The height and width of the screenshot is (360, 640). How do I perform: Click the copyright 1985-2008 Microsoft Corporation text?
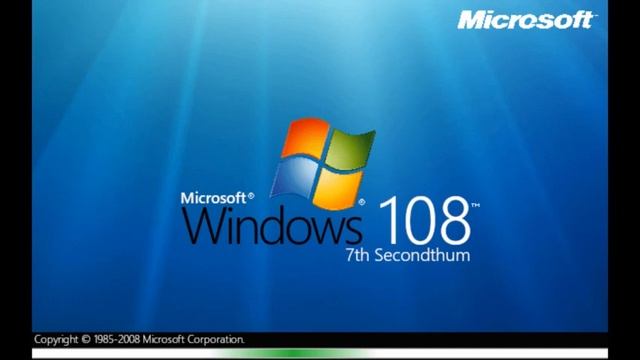tap(139, 339)
